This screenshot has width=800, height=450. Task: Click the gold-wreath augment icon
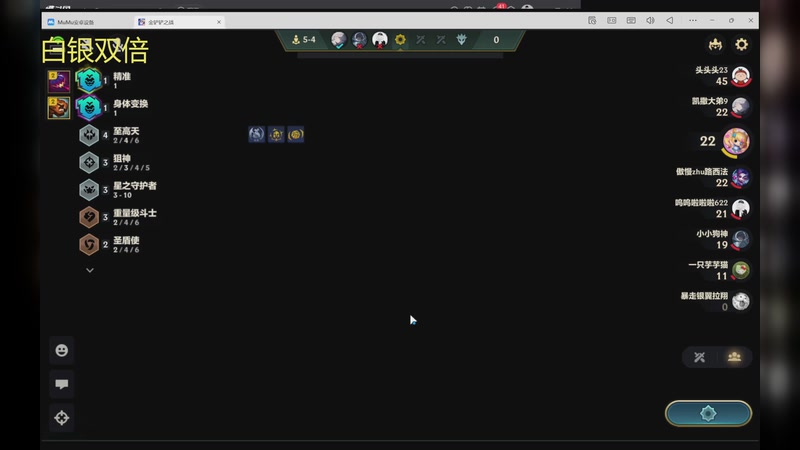tap(295, 134)
